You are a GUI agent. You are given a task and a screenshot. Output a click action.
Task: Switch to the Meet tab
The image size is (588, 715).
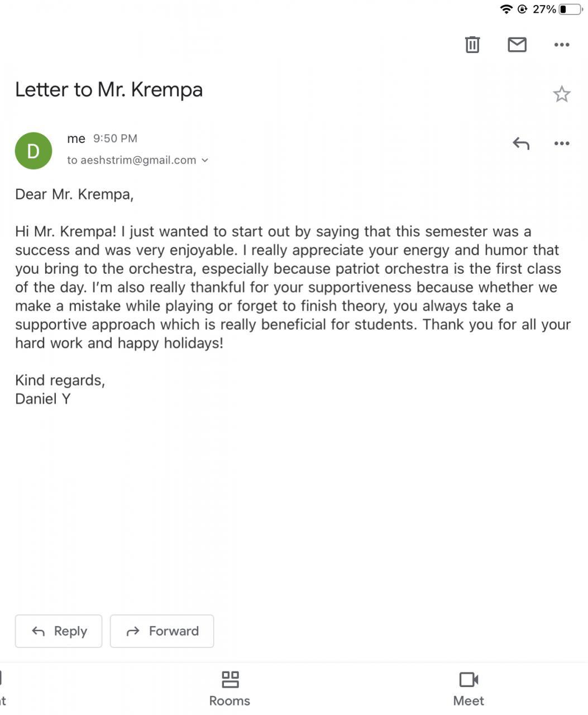(x=469, y=689)
